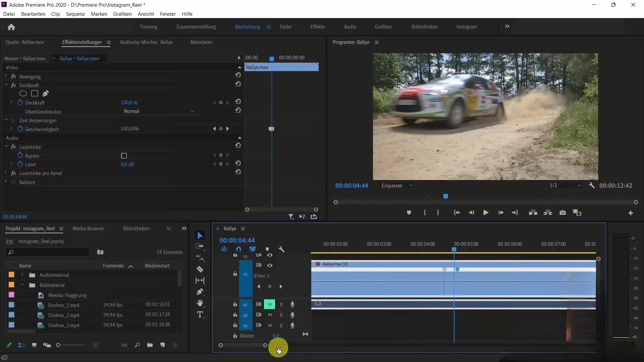Image resolution: width=644 pixels, height=362 pixels.
Task: Select the Text tool
Action: [x=200, y=314]
